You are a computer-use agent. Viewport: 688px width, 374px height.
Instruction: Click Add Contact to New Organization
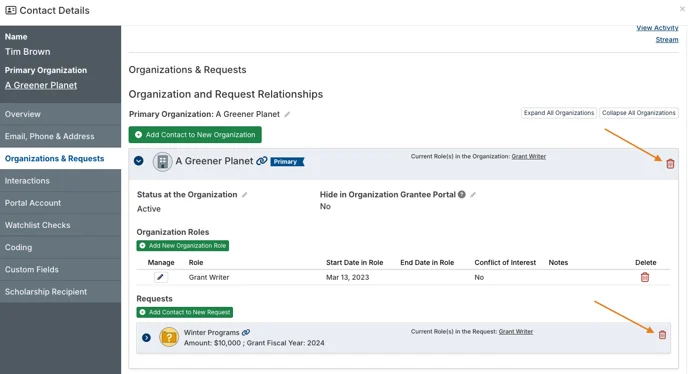195,135
